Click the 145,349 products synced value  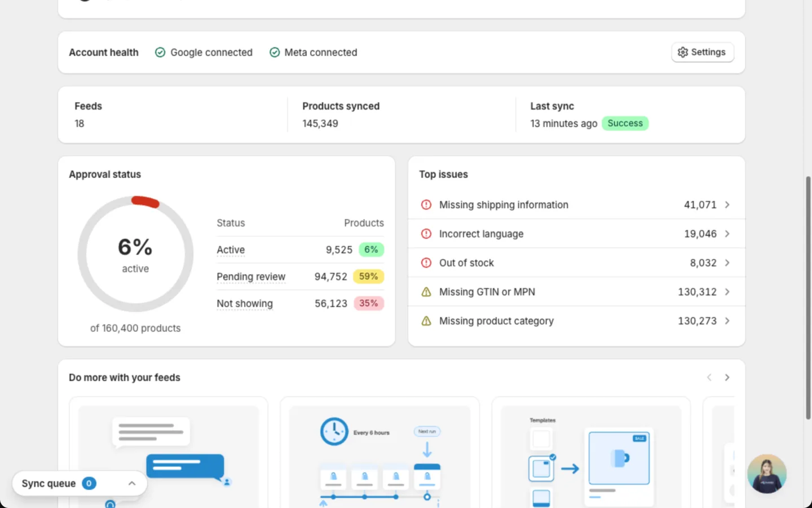click(320, 124)
